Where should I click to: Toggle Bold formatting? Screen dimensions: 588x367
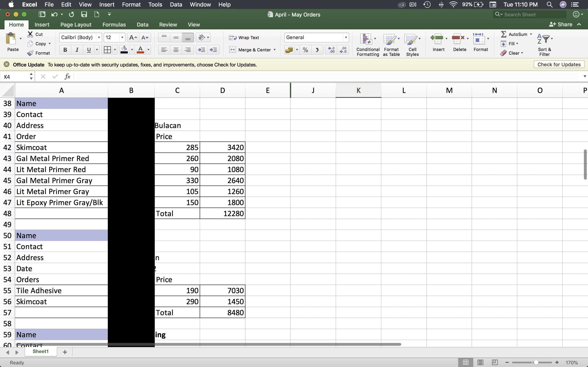click(x=65, y=50)
